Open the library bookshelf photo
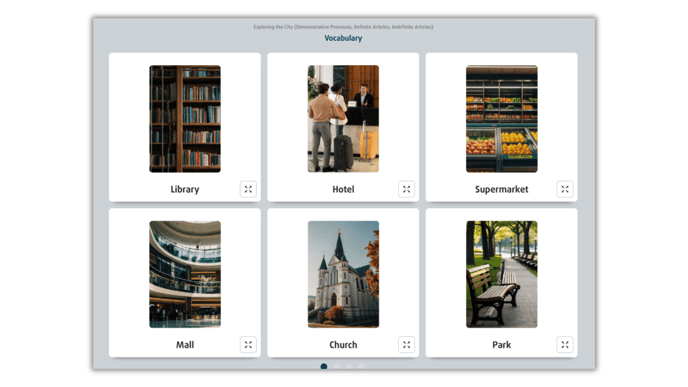The height and width of the screenshot is (387, 688). (x=185, y=118)
